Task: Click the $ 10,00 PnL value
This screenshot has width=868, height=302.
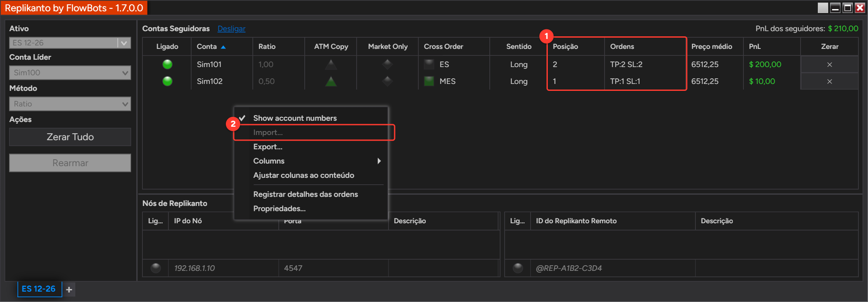Action: point(762,81)
